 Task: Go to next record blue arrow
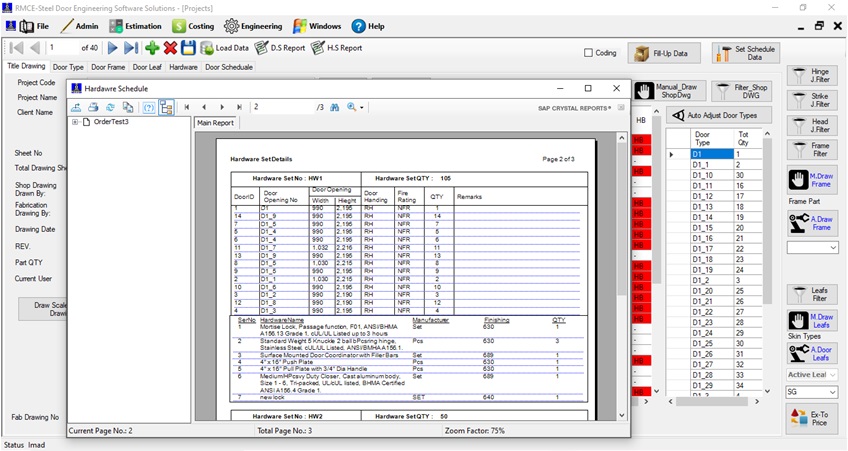(x=112, y=48)
